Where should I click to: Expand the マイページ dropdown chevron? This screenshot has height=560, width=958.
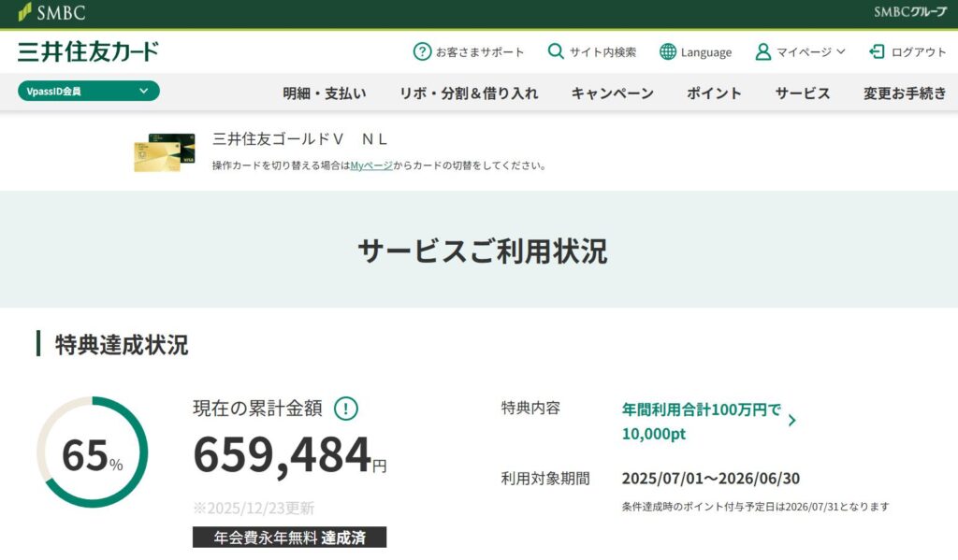pos(840,51)
